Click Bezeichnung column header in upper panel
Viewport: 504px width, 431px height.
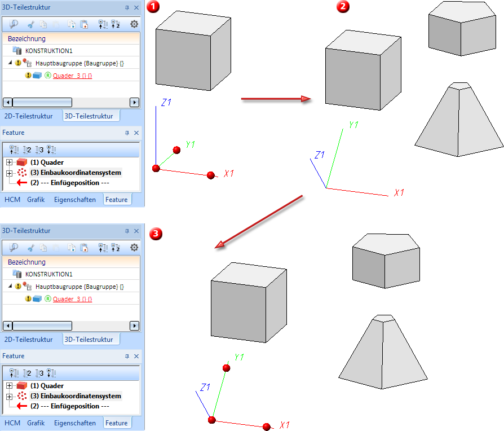click(x=71, y=38)
